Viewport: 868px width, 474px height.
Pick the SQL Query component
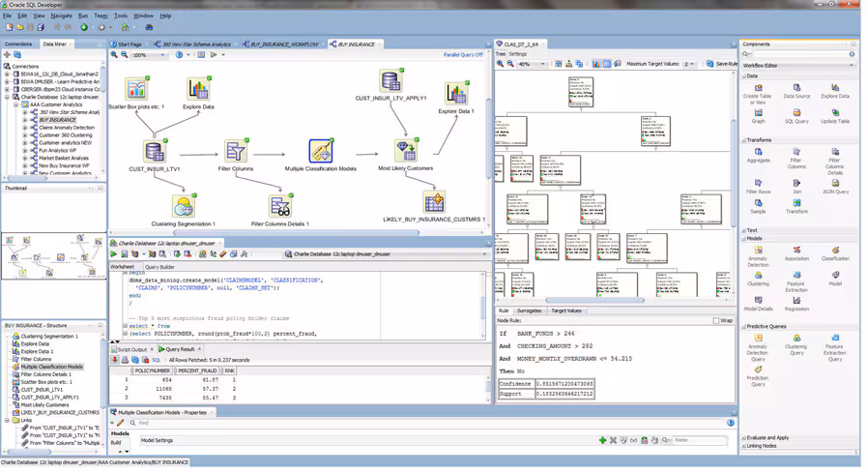coord(796,116)
